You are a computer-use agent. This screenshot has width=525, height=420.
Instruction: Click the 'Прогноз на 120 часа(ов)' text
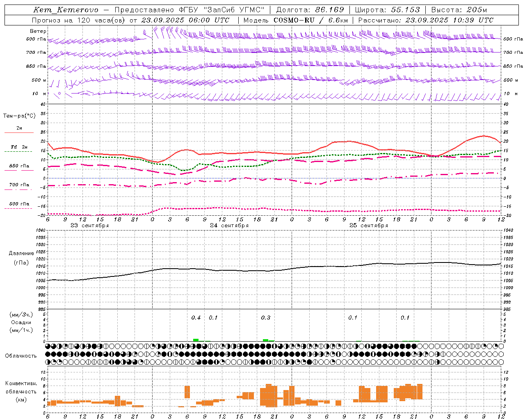79,20
